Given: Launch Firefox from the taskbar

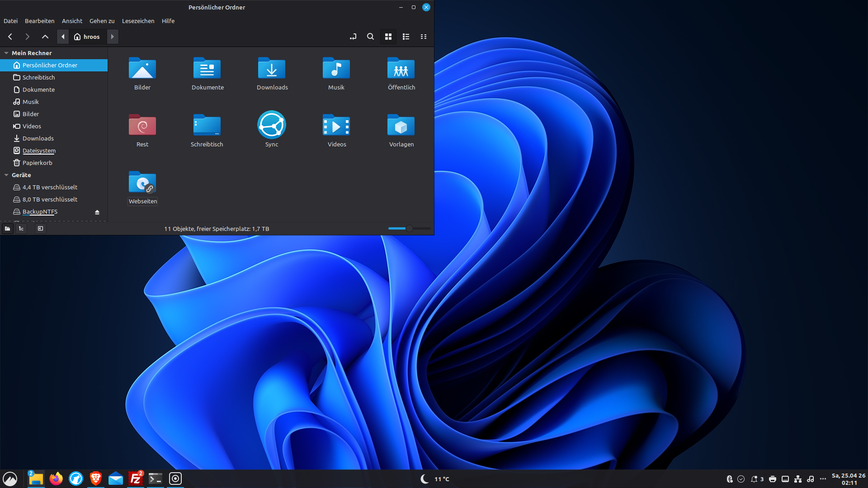Looking at the screenshot, I should [56, 479].
